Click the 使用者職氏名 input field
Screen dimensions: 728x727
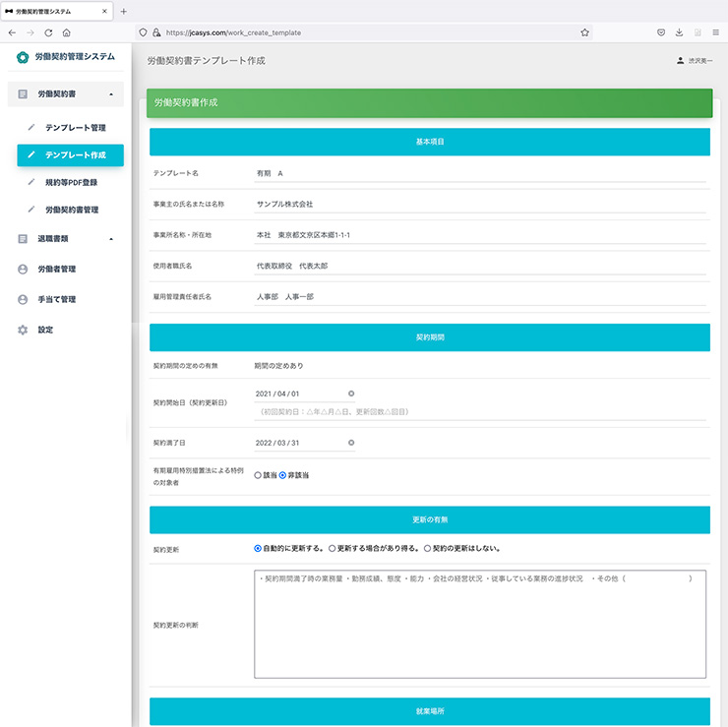(x=480, y=266)
